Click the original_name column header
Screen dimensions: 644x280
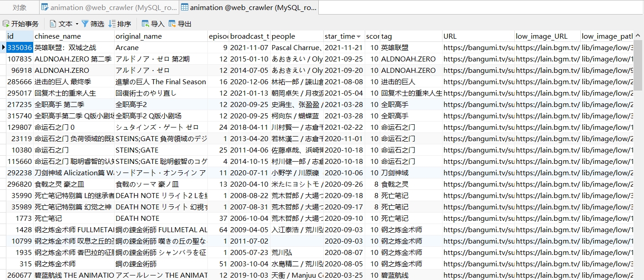pos(161,36)
